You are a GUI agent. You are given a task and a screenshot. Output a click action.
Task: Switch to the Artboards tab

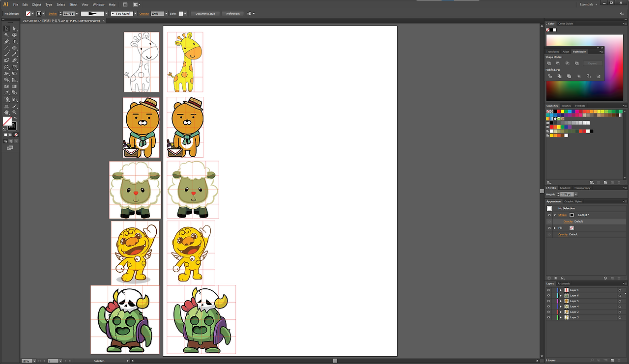pyautogui.click(x=564, y=283)
